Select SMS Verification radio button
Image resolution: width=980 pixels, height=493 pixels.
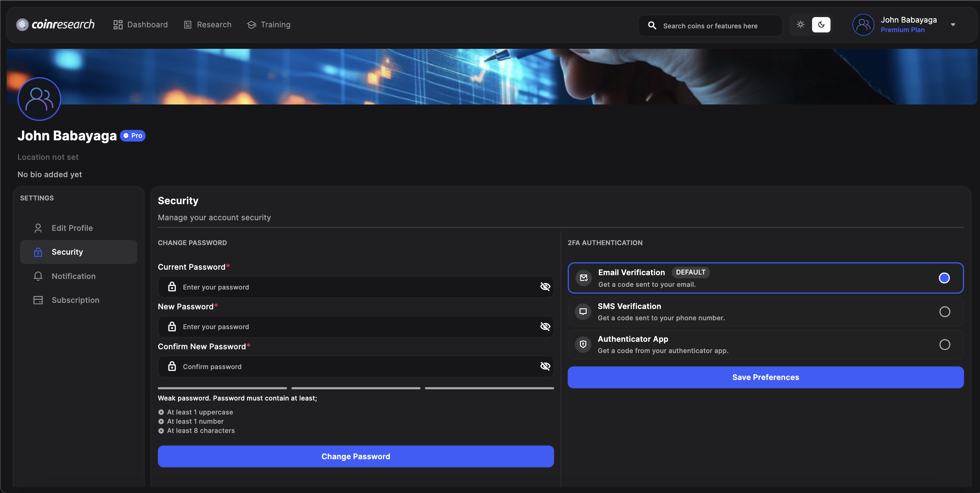coord(944,312)
